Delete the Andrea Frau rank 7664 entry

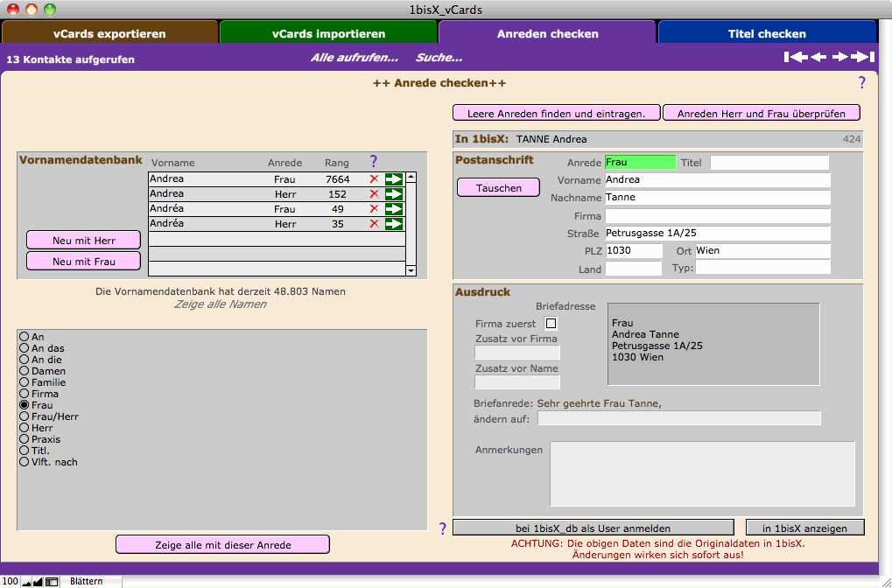coord(374,179)
